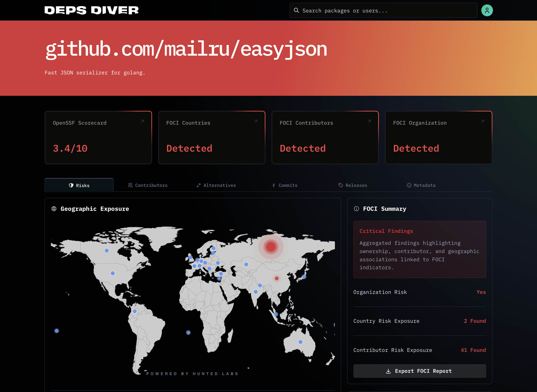This screenshot has height=392, width=537.
Task: Switch to the Contributors tab
Action: pos(148,185)
